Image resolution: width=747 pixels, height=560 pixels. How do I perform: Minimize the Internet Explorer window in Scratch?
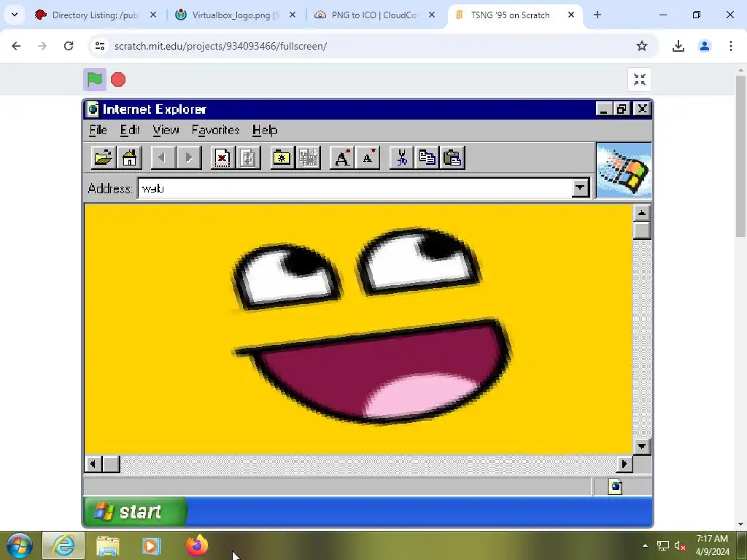pos(603,109)
